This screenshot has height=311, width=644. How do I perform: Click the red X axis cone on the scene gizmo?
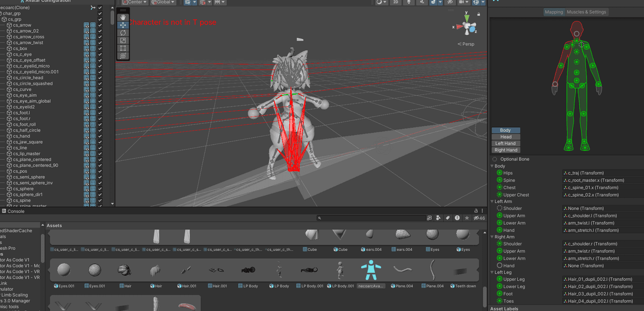(460, 27)
